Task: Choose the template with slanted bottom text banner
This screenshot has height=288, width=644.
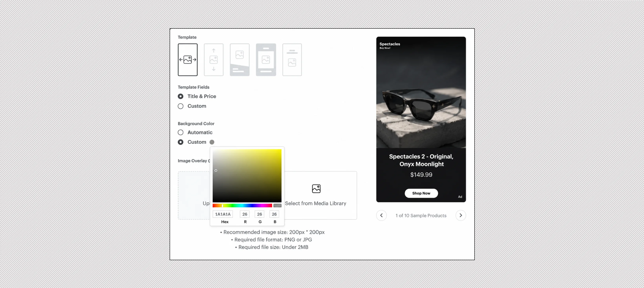Action: click(240, 60)
